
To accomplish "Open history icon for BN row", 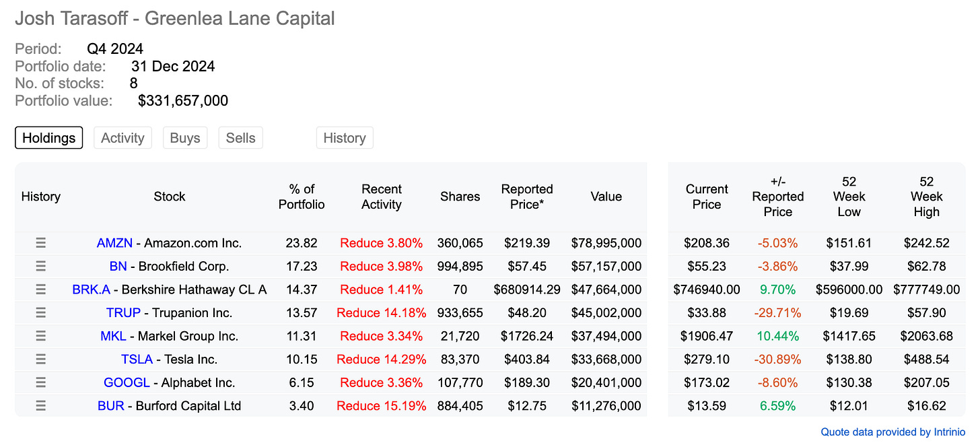I will point(40,266).
